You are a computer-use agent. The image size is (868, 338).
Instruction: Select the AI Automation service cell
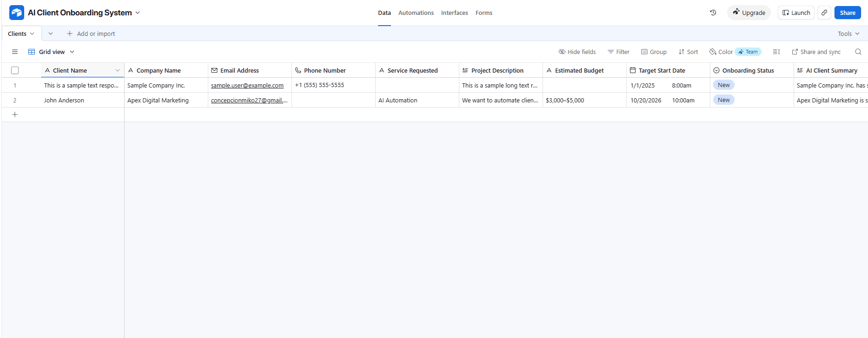417,100
